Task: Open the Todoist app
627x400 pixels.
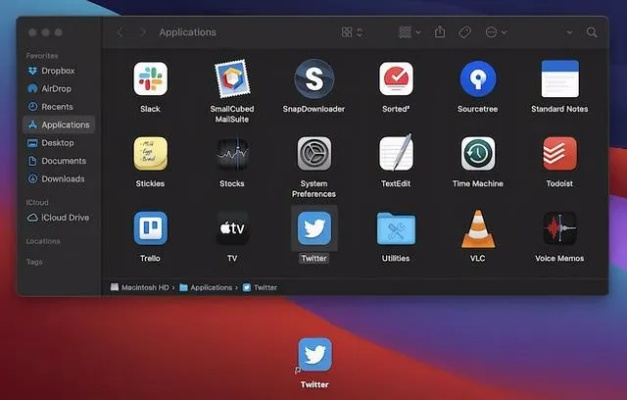Action: 559,154
